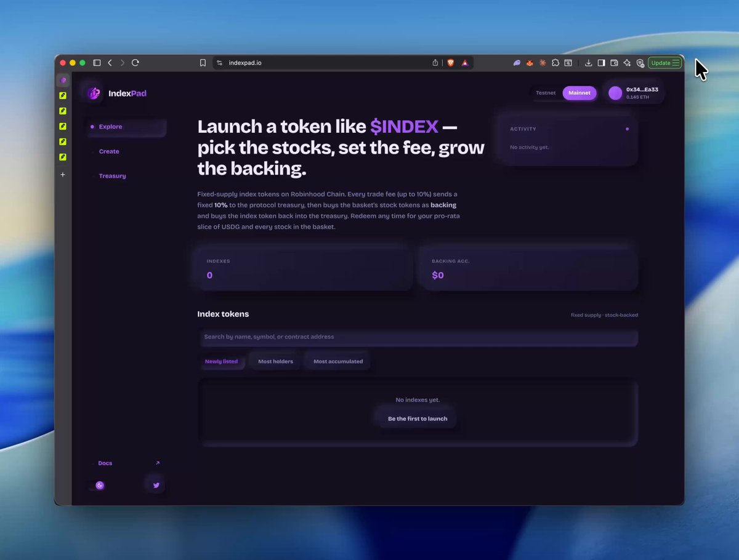This screenshot has height=560, width=739.
Task: Click the Indexes stat card
Action: pos(304,269)
